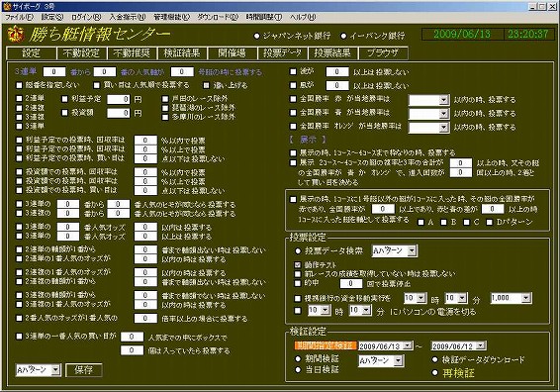
Task: Click the app icon in the title bar
Action: point(7,6)
